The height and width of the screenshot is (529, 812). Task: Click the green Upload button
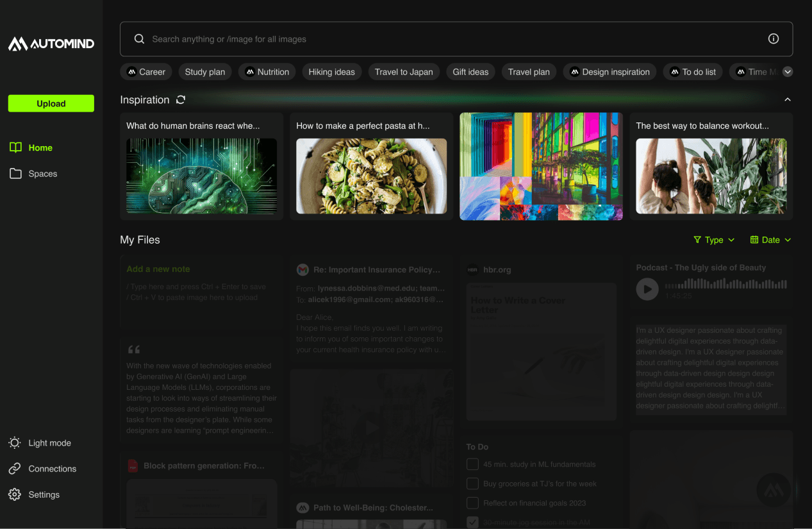coord(51,103)
